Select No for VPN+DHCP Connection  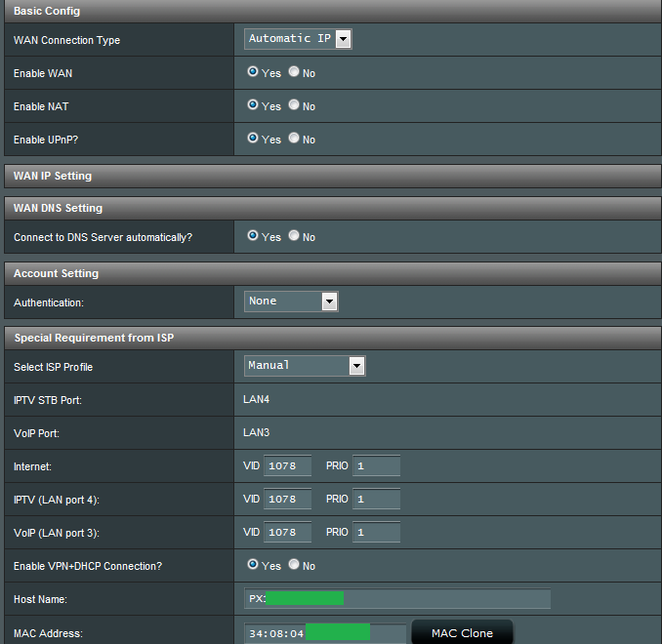tap(294, 565)
